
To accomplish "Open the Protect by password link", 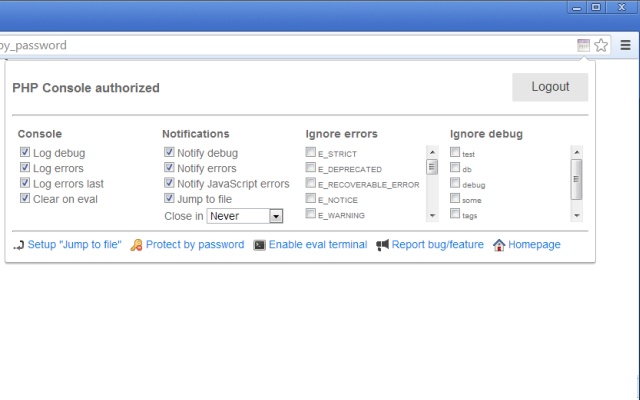I will click(194, 245).
